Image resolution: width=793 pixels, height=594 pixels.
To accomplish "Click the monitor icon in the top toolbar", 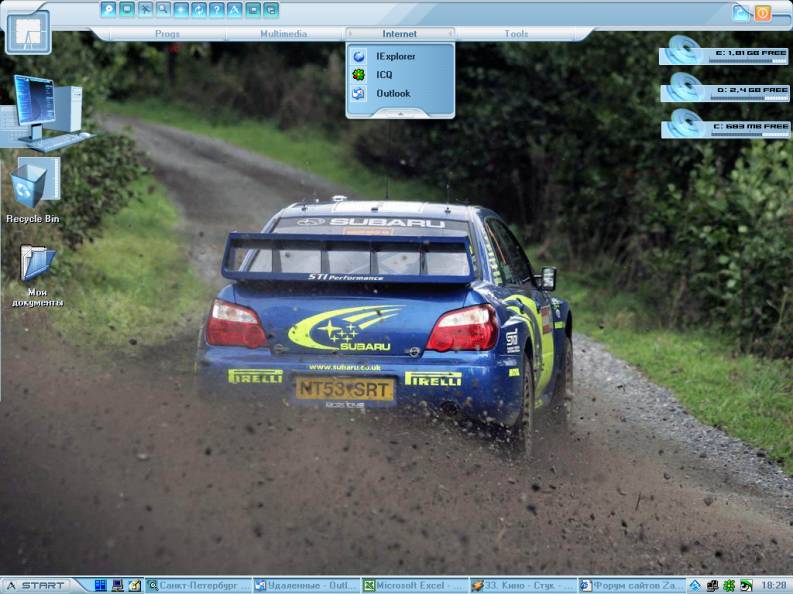I will click(126, 10).
